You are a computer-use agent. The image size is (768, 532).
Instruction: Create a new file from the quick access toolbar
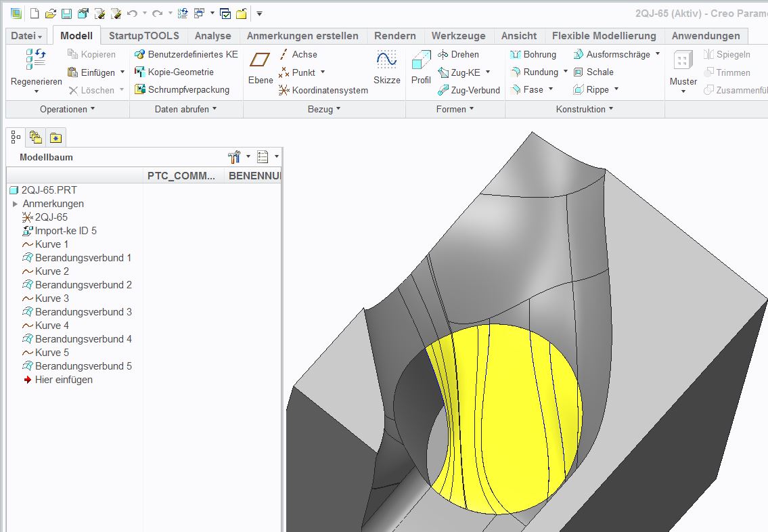tap(35, 14)
